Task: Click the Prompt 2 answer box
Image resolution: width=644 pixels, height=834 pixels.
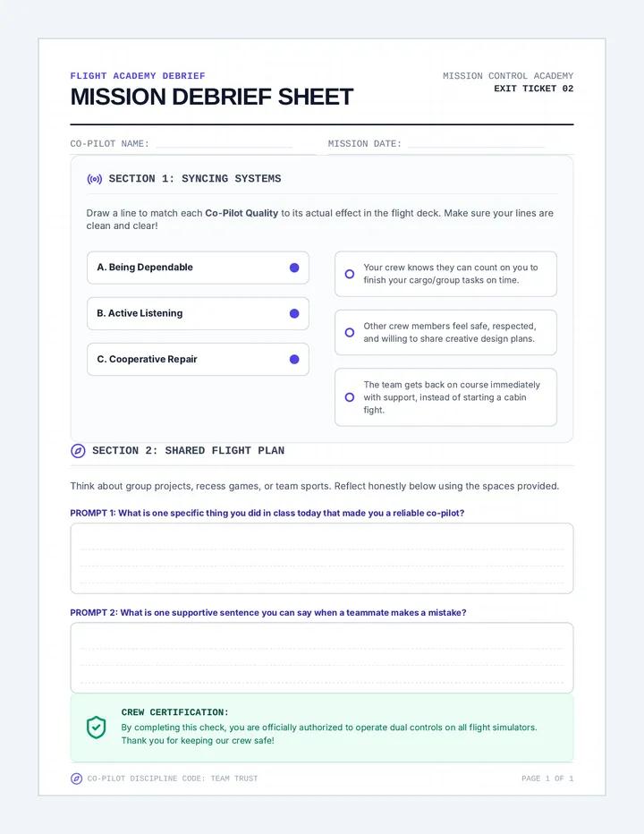Action: click(x=322, y=658)
